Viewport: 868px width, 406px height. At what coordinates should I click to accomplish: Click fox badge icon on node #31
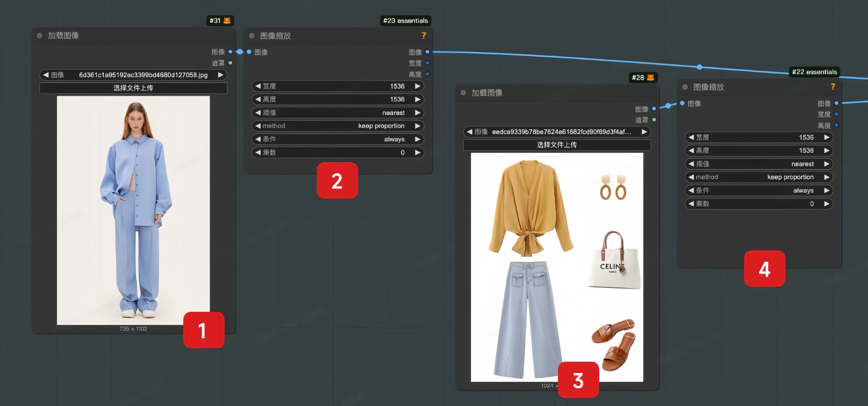tap(227, 21)
